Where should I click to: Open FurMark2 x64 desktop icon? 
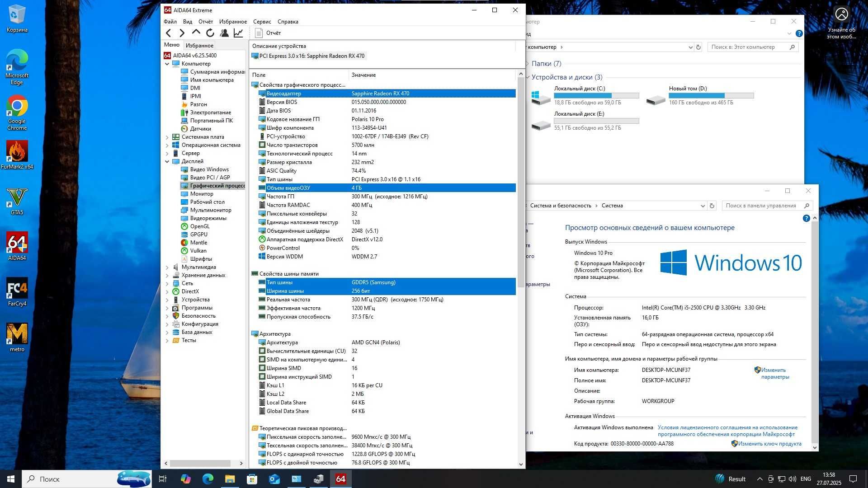tap(17, 155)
